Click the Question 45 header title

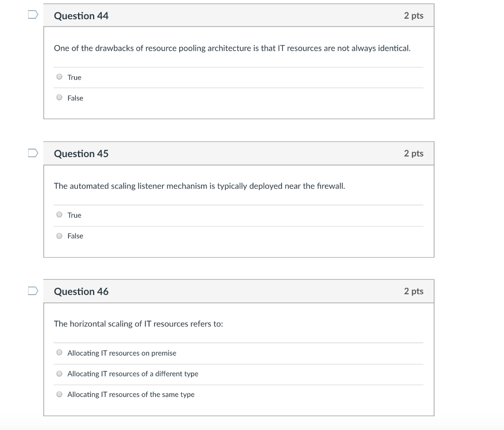tap(81, 154)
